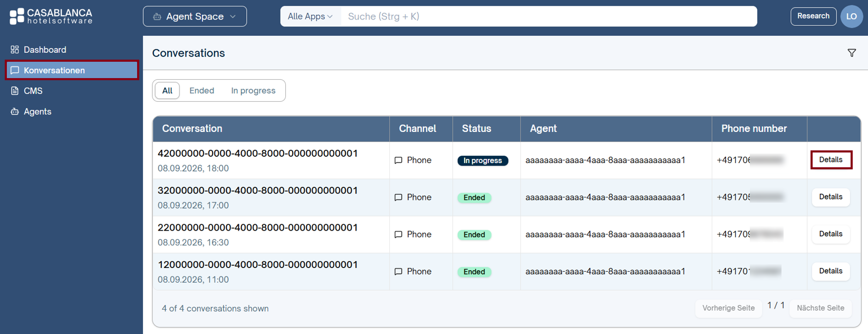
Task: Click phone number starting +491701
Action: [749, 271]
